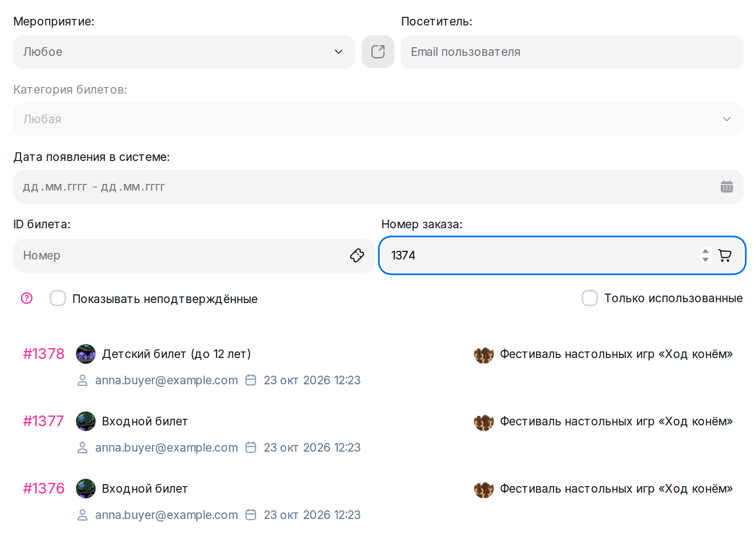
Task: Click anna.buyer@example.com in #1378 row
Action: [167, 380]
